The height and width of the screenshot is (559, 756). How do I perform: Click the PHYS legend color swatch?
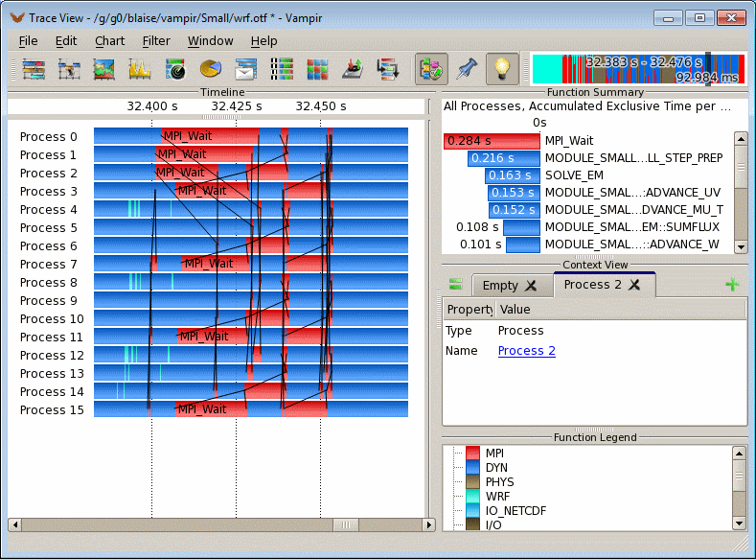coord(473,482)
